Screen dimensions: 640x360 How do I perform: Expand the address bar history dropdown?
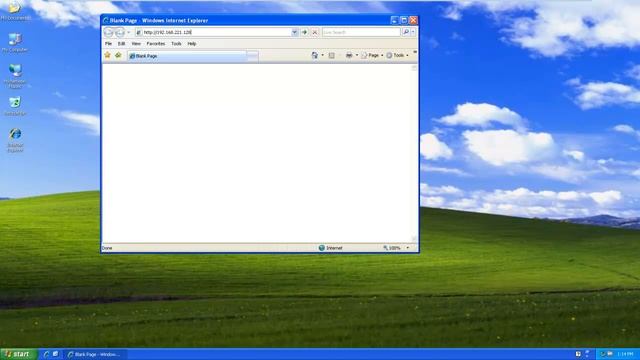[x=295, y=32]
